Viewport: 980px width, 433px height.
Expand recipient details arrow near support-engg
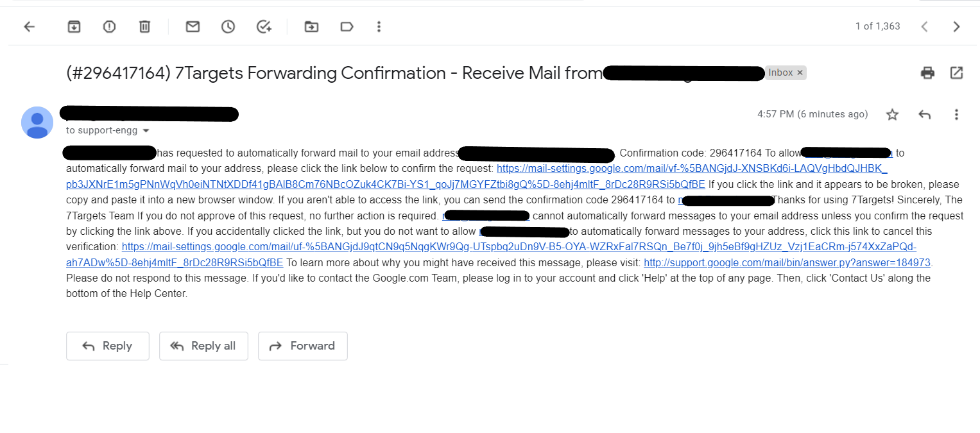pyautogui.click(x=146, y=131)
